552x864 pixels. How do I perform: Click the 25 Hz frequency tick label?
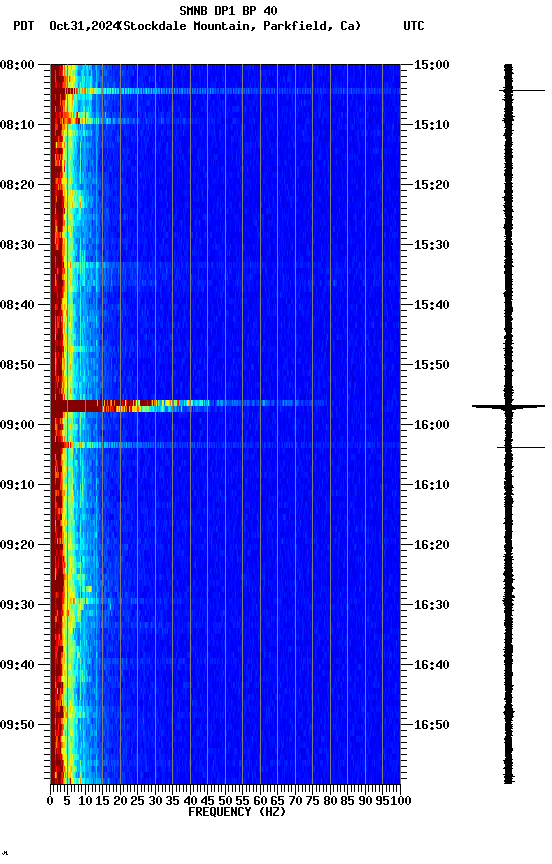click(x=138, y=802)
